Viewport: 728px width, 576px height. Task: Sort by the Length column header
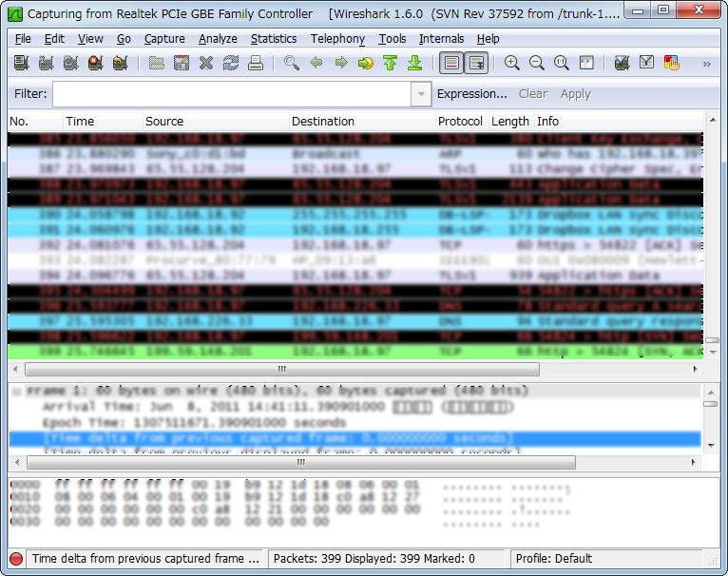click(510, 122)
